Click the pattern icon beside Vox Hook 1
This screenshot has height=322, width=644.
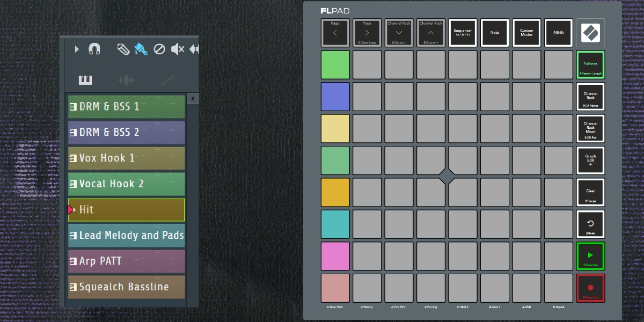(73, 158)
